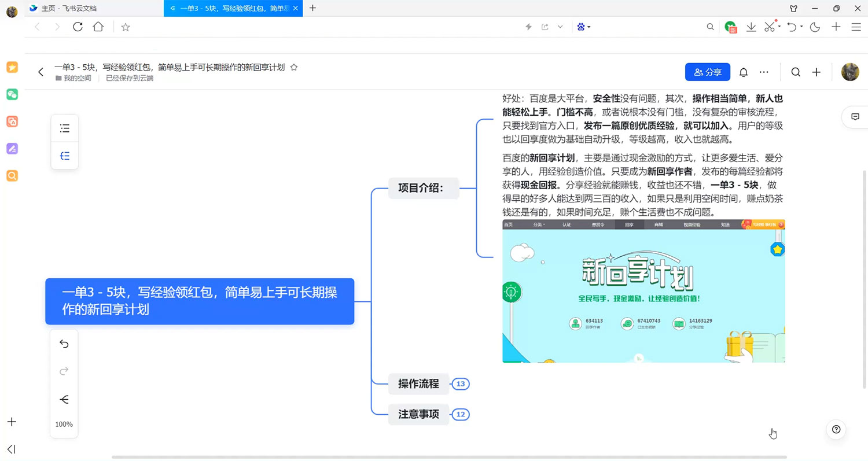Click the undo arrow in the canvas panel
The width and height of the screenshot is (868, 461).
point(64,344)
